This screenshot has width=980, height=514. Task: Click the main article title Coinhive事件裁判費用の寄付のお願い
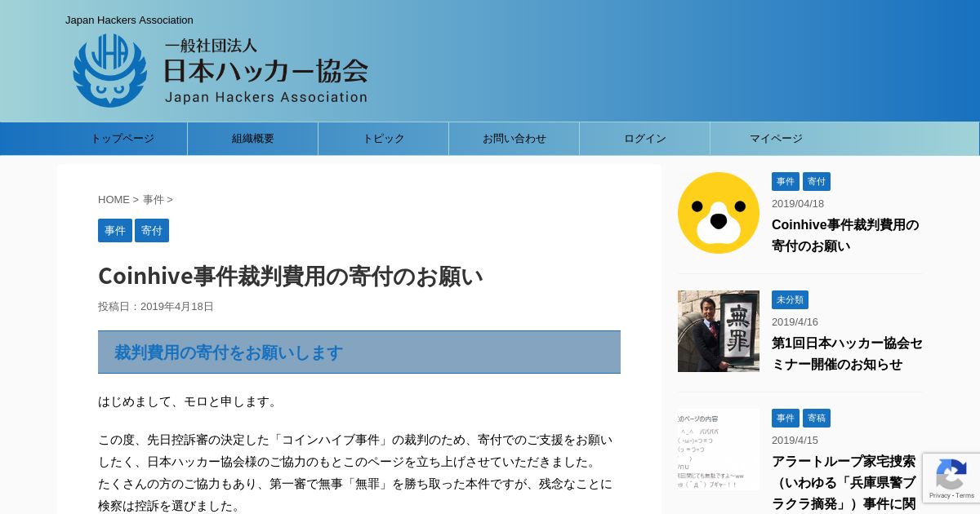coord(291,276)
